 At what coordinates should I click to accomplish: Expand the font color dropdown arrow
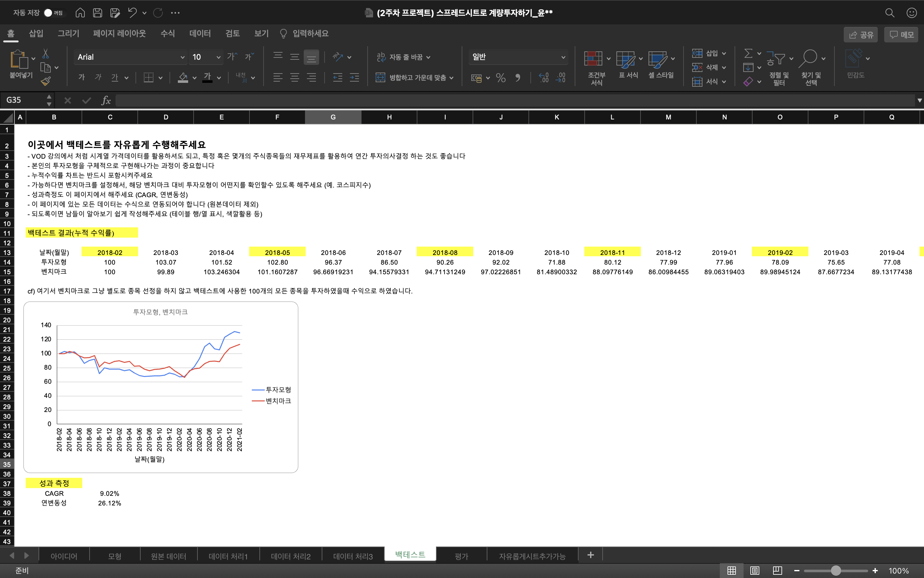(219, 78)
